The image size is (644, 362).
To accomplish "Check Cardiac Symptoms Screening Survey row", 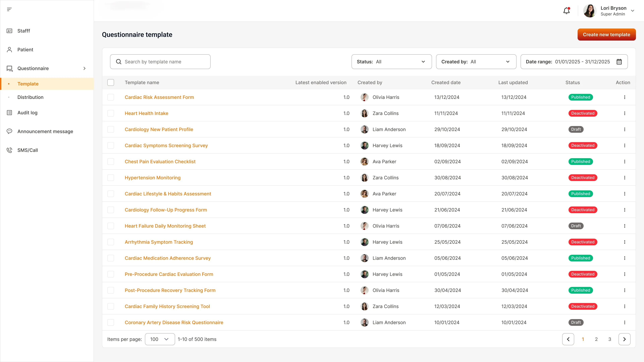I will [x=111, y=145].
